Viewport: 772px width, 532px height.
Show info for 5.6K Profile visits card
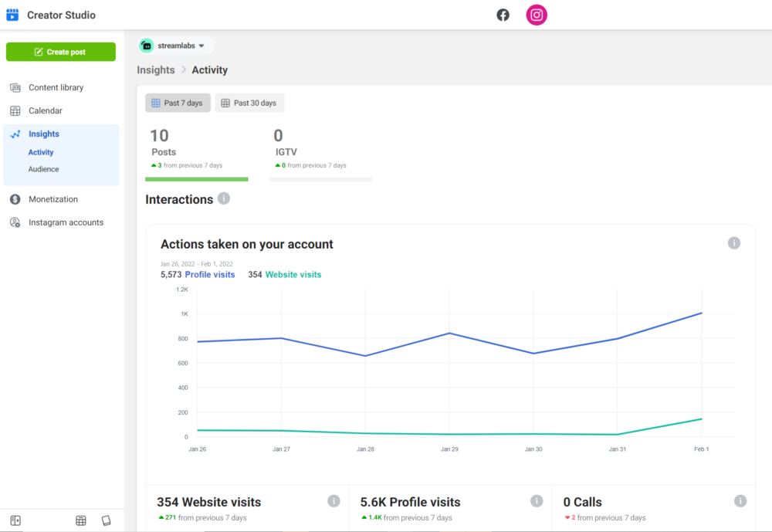pos(537,501)
